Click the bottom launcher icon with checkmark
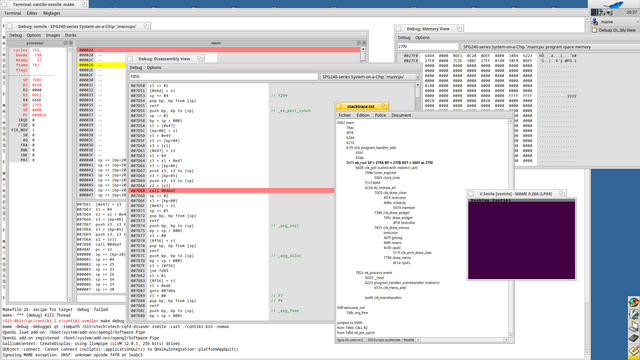This screenshot has width=640, height=360. pyautogui.click(x=634, y=351)
